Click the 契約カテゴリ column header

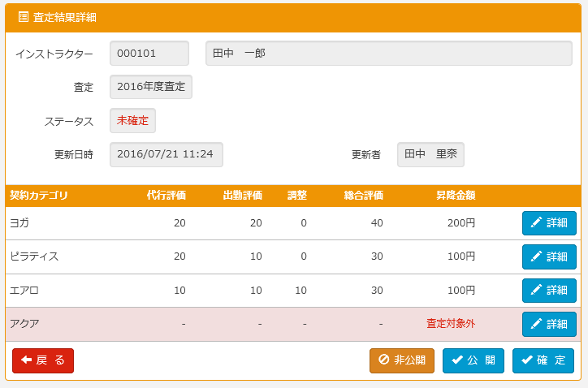(39, 196)
